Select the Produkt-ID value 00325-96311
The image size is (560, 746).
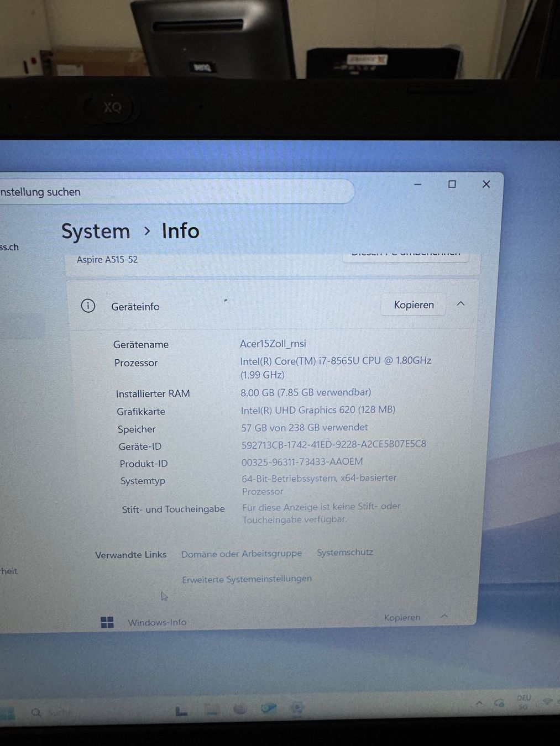302,461
